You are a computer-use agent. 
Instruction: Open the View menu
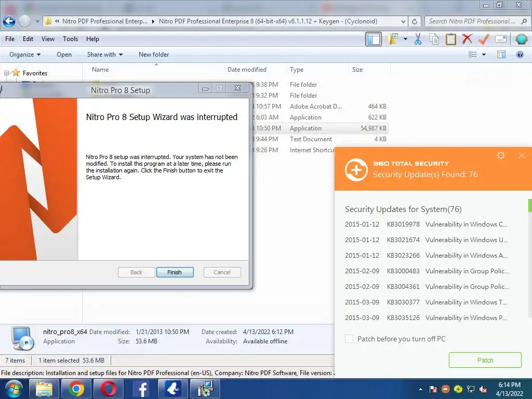[48, 39]
